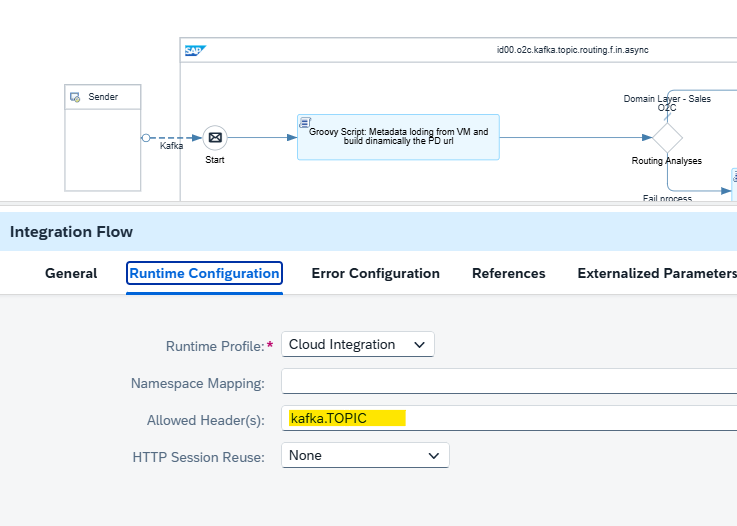Click the Integration Flow panel heading
The height and width of the screenshot is (526, 737).
(71, 232)
